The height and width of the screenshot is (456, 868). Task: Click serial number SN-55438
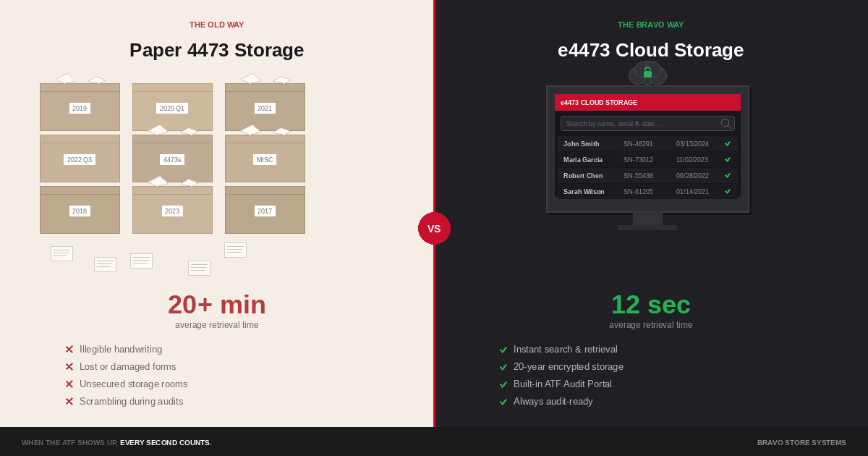638,176
